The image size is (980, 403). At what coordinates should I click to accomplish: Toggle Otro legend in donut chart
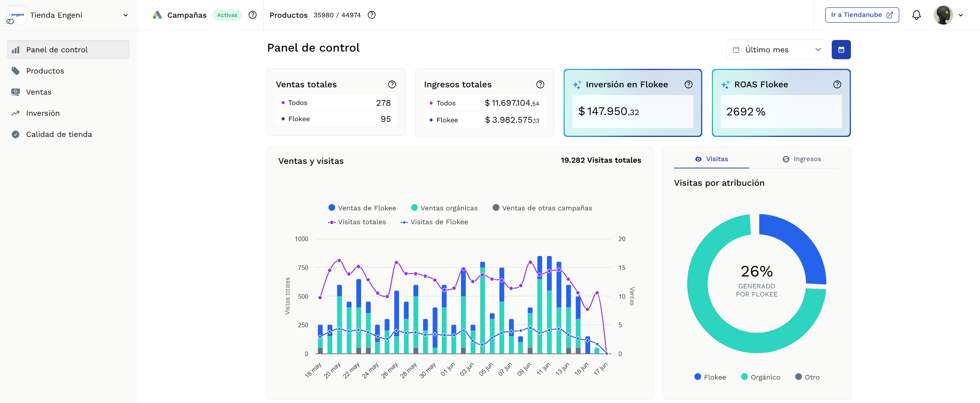coord(807,377)
